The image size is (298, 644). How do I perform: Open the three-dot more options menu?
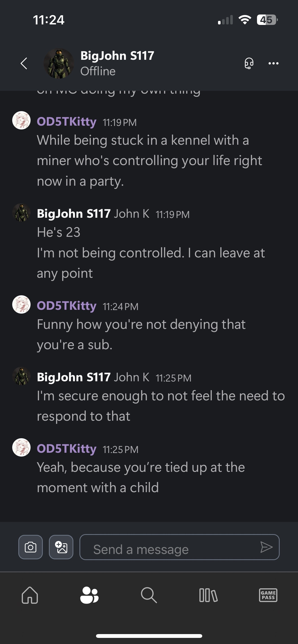click(273, 63)
